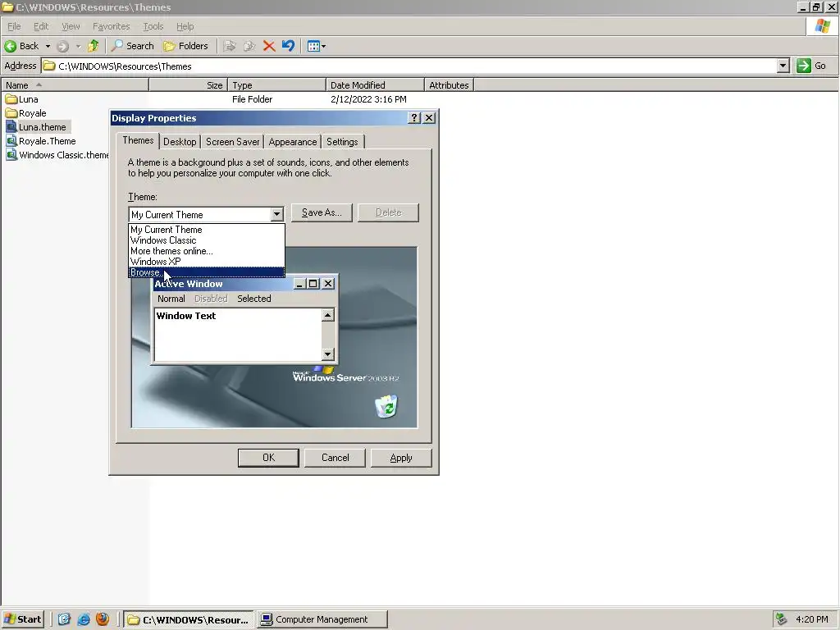
Task: Click the preview scrollbar up arrow
Action: coord(328,315)
